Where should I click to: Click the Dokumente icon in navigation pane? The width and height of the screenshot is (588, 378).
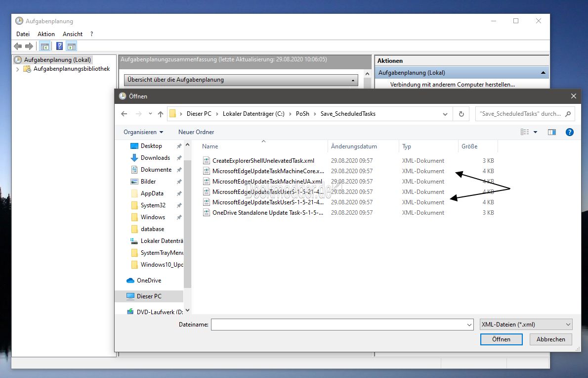tap(134, 170)
